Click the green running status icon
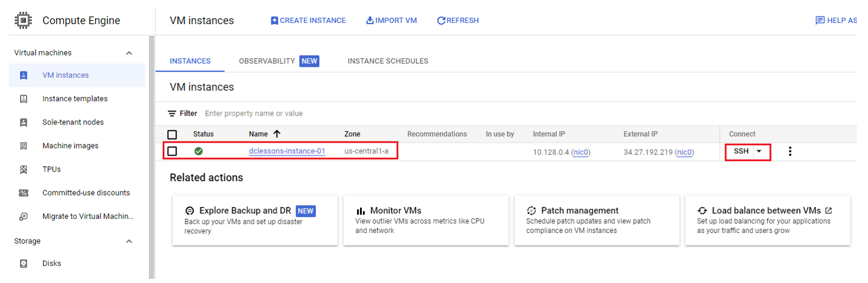Image resolution: width=868 pixels, height=283 pixels. click(x=199, y=152)
